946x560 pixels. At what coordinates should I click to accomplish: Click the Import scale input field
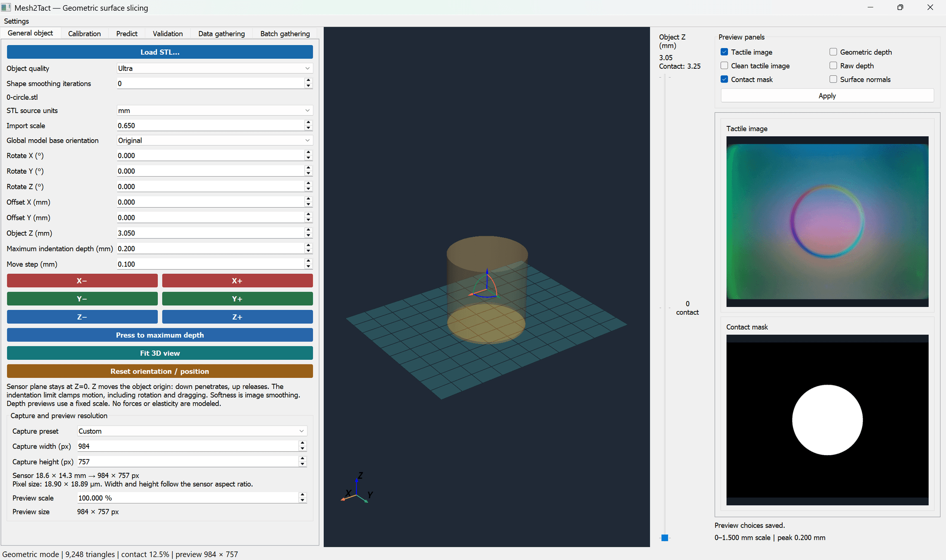211,125
